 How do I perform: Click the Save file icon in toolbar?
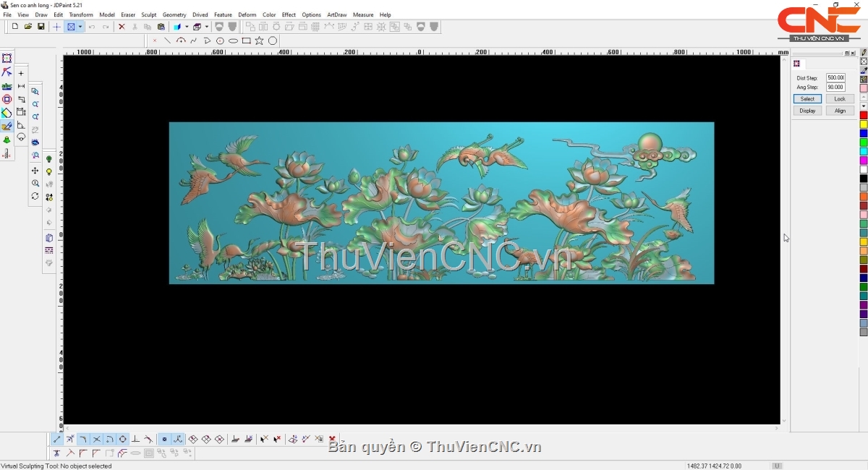tap(41, 27)
